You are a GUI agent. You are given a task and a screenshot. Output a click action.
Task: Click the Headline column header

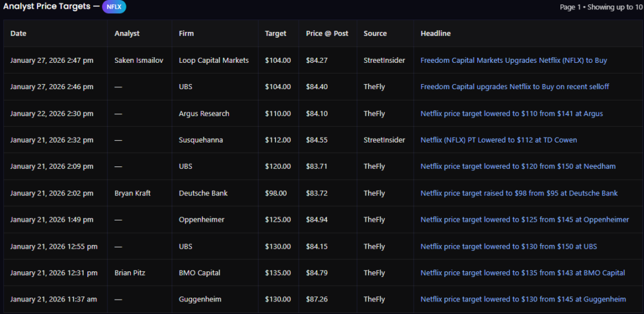(x=435, y=33)
